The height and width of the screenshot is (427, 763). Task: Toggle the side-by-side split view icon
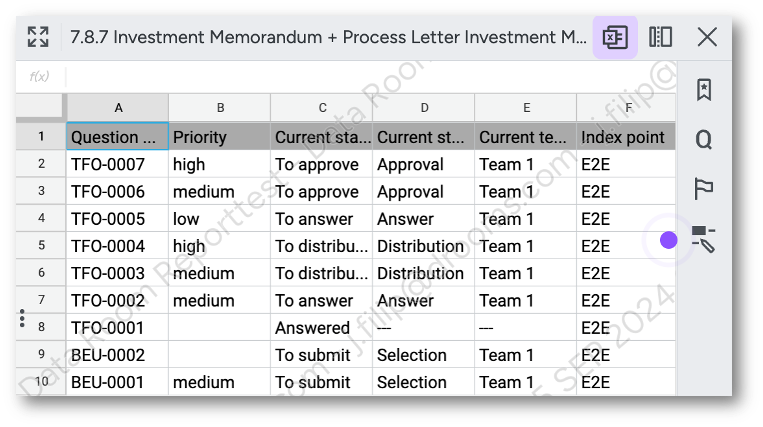point(660,37)
